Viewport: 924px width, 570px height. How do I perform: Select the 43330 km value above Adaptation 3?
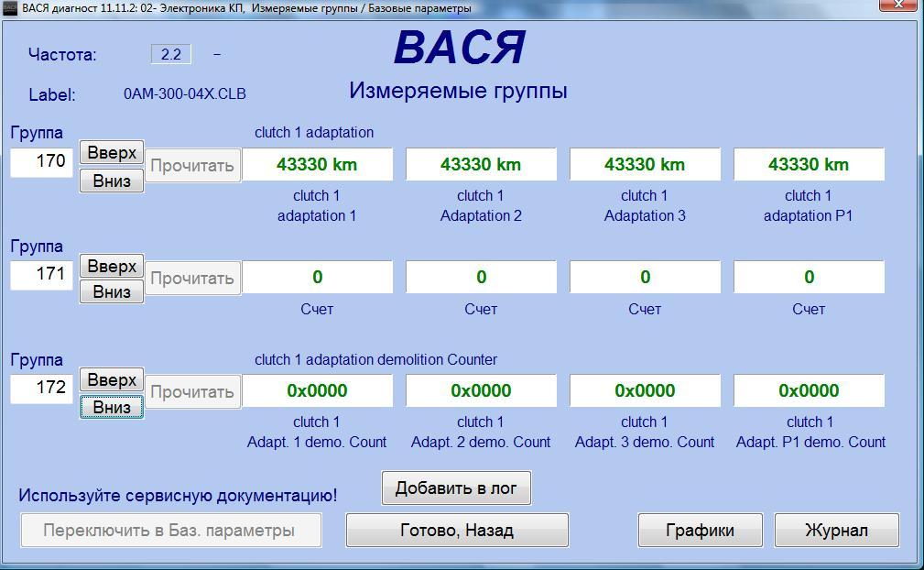coord(645,164)
